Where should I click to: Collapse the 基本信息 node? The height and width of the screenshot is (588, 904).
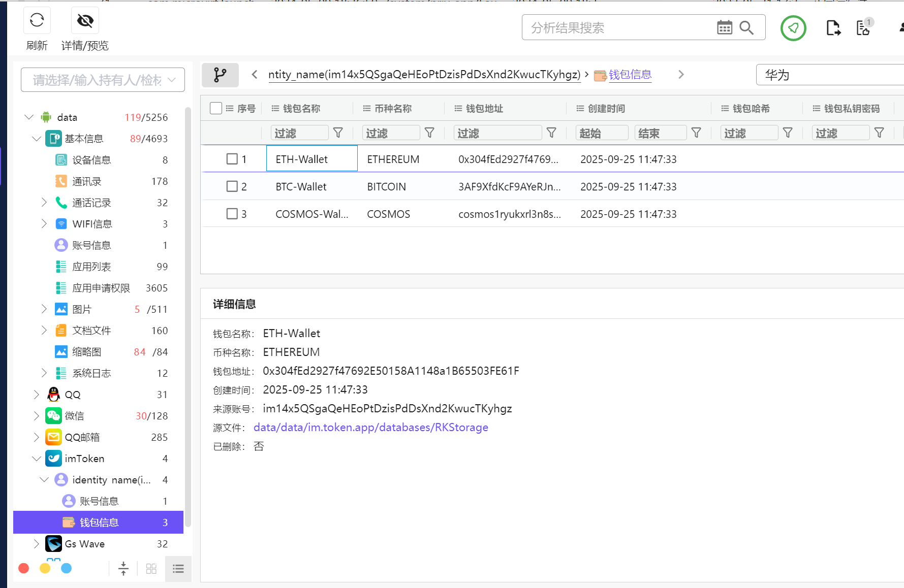(x=37, y=139)
